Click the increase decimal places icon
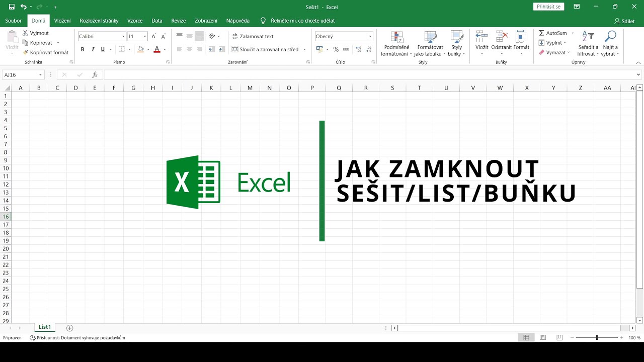Screen dimensions: 644x362 pyautogui.click(x=358, y=49)
